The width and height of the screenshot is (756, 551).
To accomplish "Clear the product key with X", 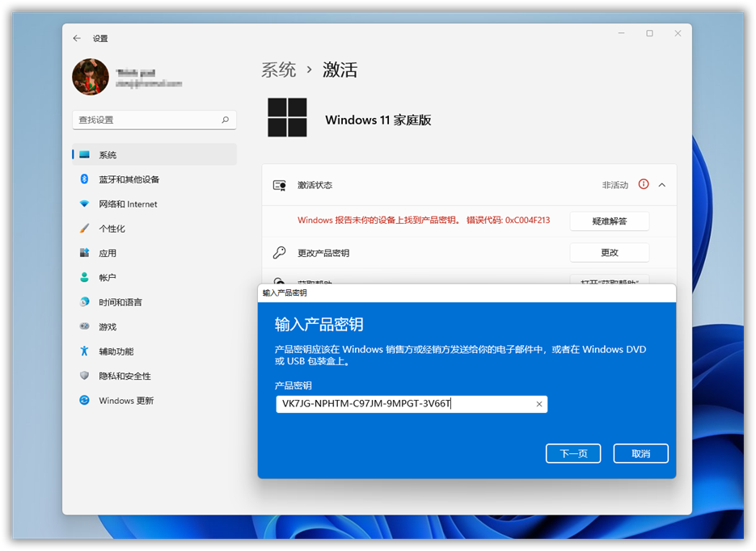I will click(x=539, y=404).
